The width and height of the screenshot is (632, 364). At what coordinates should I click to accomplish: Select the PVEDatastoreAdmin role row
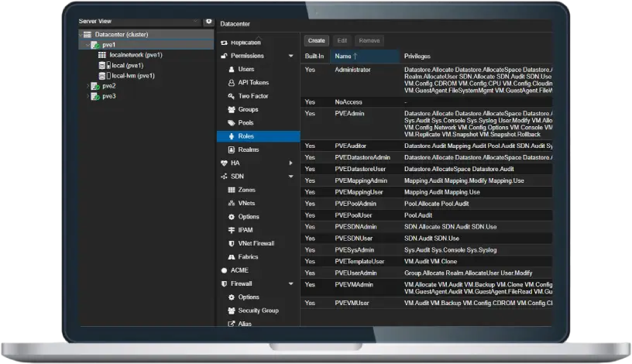[x=427, y=158]
